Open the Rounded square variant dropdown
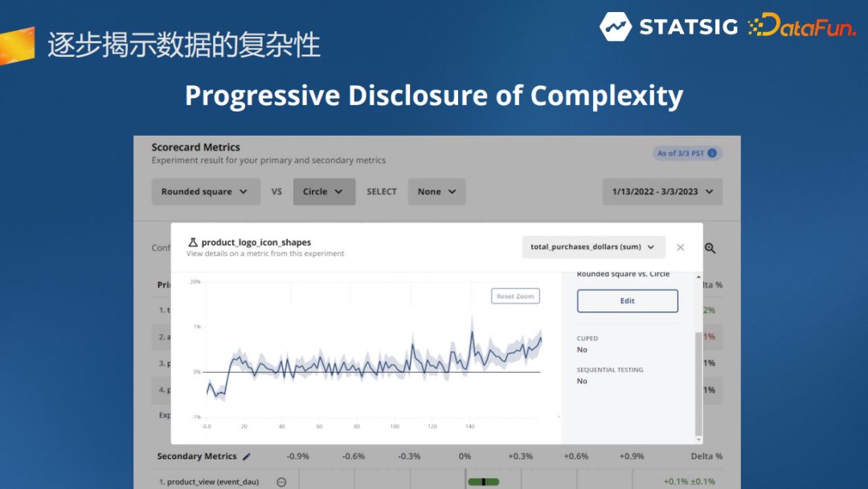The image size is (868, 489). point(206,192)
